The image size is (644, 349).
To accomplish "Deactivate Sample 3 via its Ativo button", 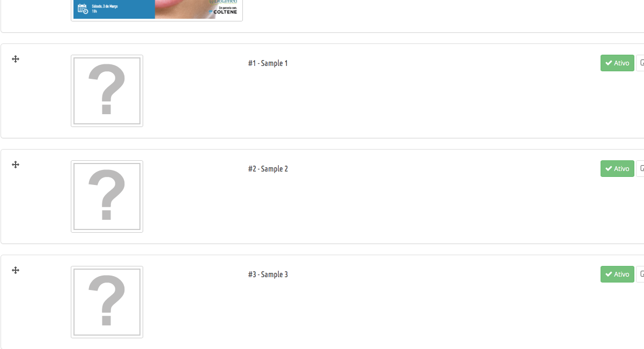I will 617,274.
